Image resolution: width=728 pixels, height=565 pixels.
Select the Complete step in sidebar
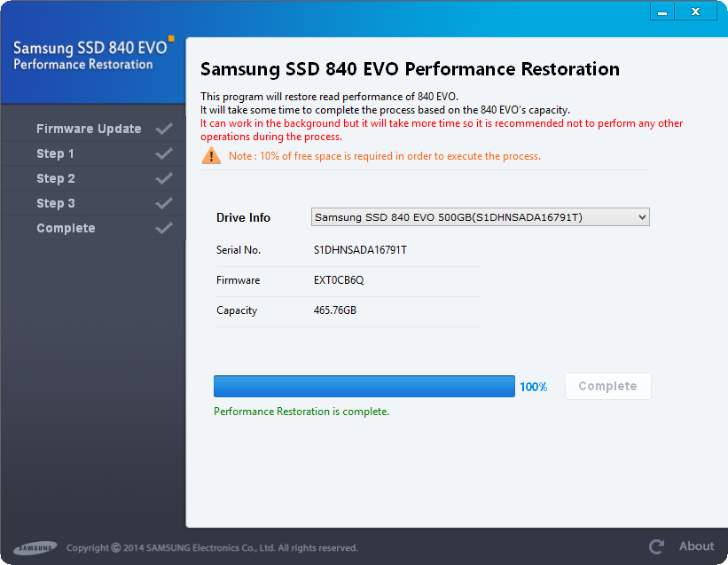click(x=66, y=228)
